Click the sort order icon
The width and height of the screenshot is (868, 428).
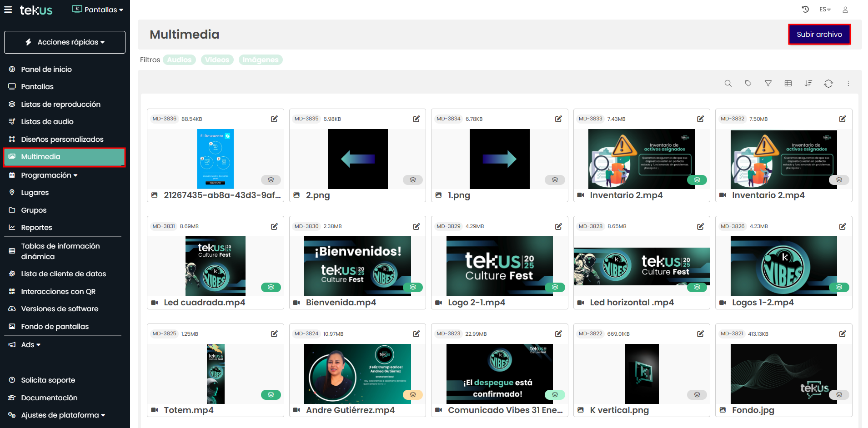(x=808, y=84)
